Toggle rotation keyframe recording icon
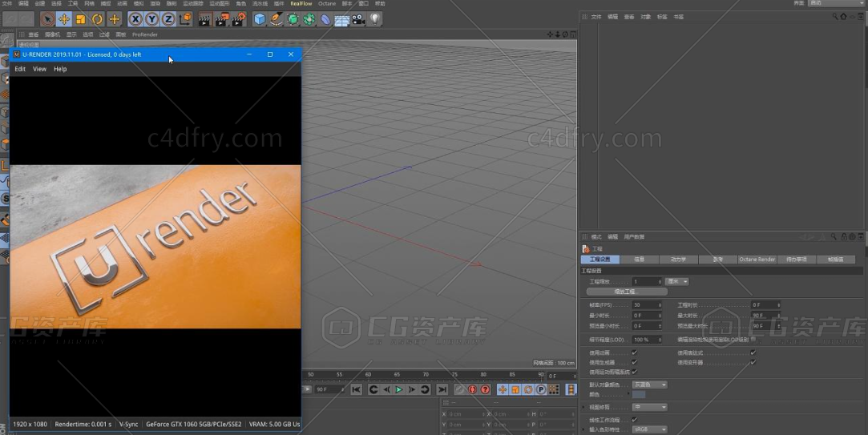 (x=528, y=389)
